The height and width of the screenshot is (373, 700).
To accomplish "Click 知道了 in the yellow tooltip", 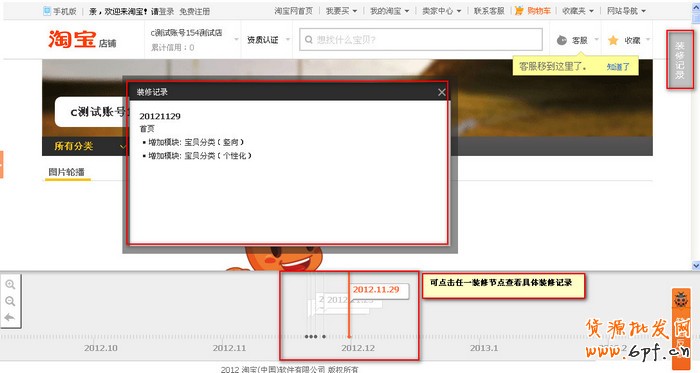I will [618, 67].
